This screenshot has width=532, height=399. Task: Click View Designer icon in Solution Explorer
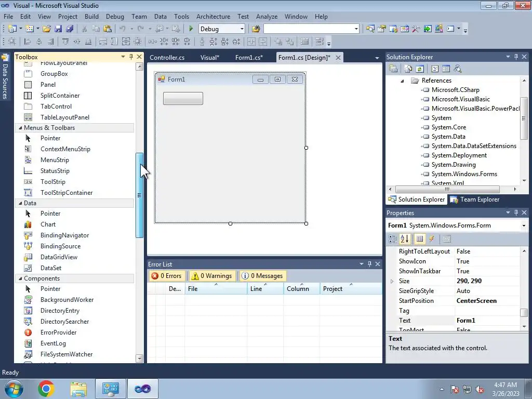pos(446,69)
